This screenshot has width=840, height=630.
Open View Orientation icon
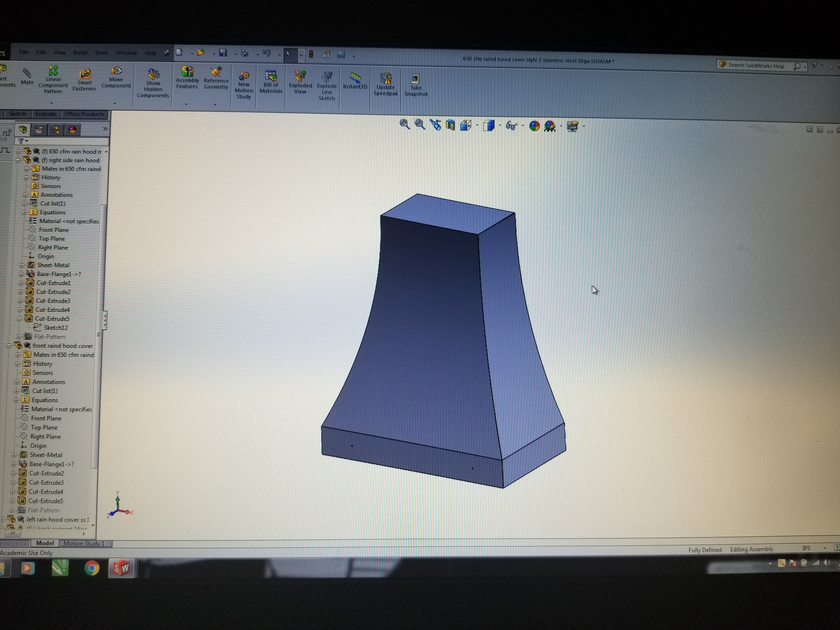466,125
